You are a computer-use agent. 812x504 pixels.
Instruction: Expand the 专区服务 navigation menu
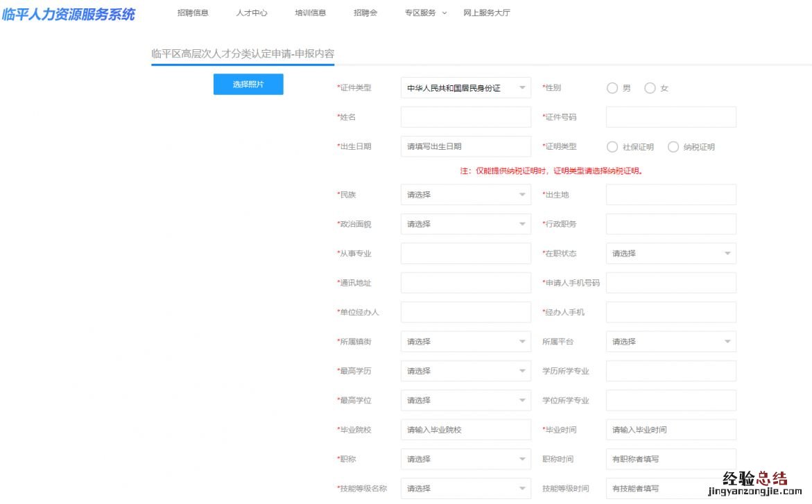(426, 12)
